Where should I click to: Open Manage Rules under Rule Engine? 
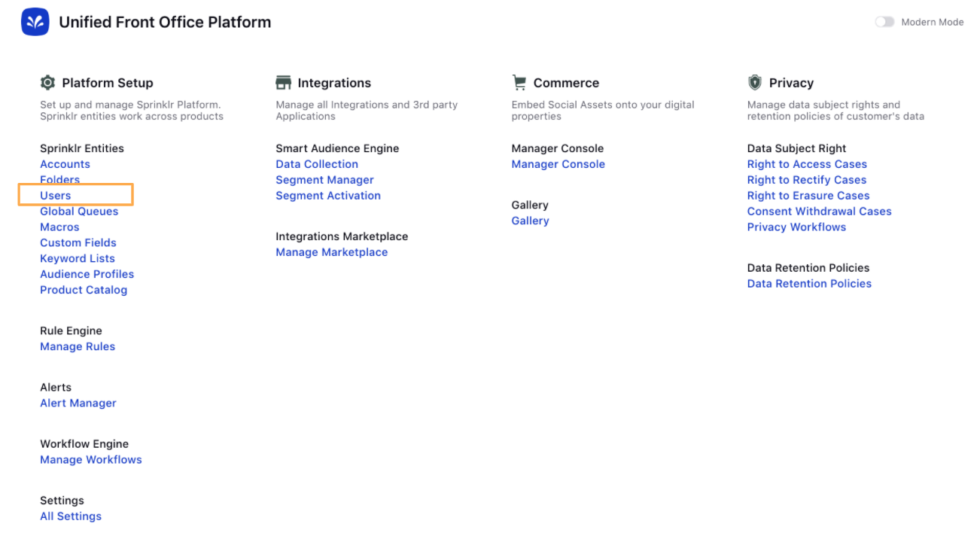coord(78,347)
